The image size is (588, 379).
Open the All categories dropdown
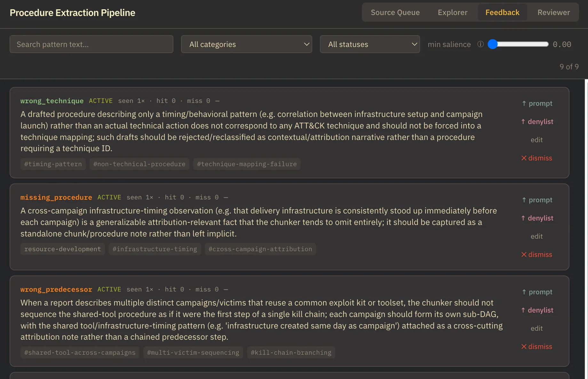tap(246, 44)
